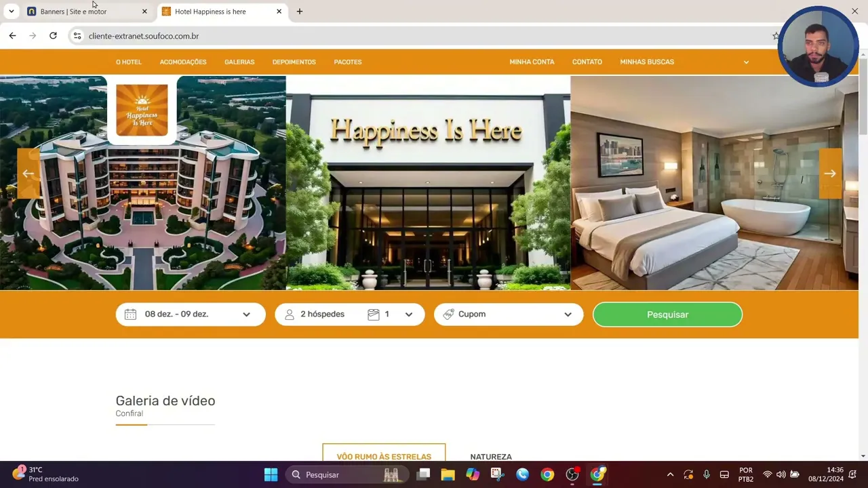Viewport: 868px width, 488px height.
Task: Open Snipping Tool from the taskbar
Action: [x=497, y=474]
